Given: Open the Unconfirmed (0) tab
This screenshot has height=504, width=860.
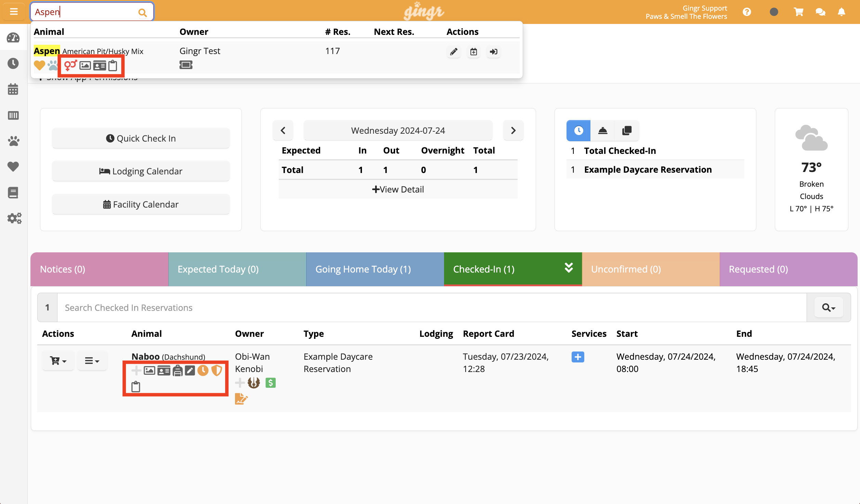Looking at the screenshot, I should click(x=650, y=269).
